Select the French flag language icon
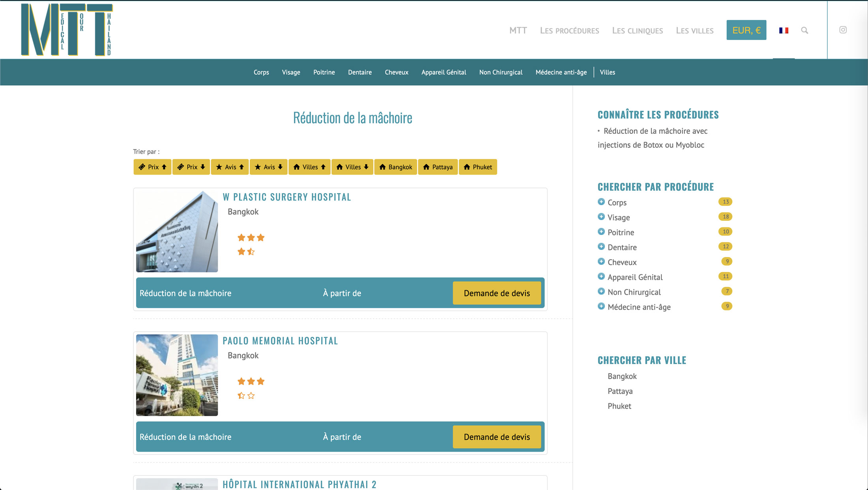Image resolution: width=868 pixels, height=490 pixels. [784, 30]
